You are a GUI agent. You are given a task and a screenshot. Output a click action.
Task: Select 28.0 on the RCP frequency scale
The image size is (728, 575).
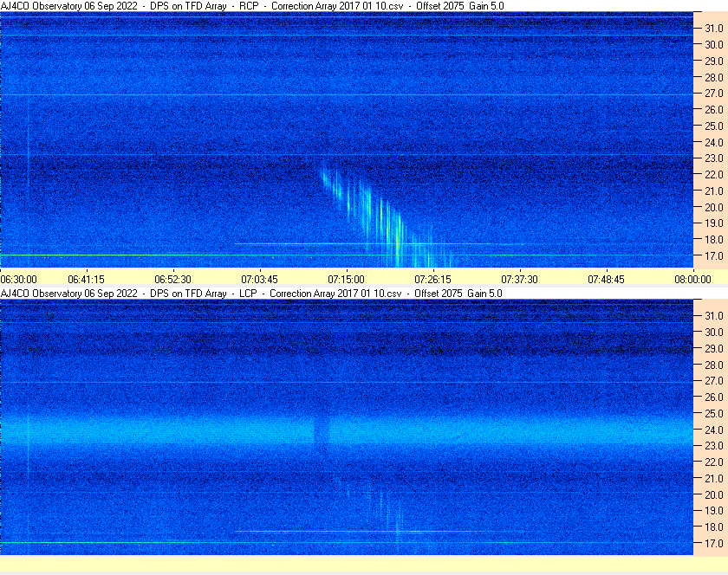(x=714, y=77)
